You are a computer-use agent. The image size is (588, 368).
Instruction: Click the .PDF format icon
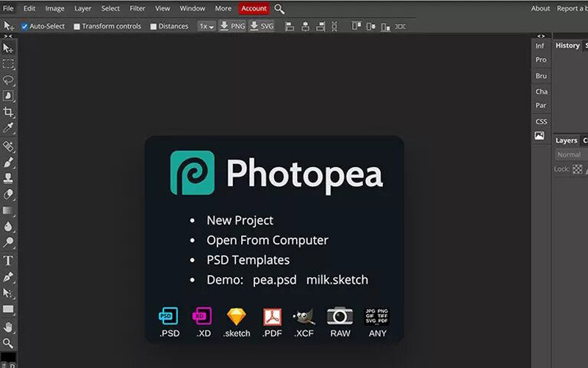tap(272, 317)
